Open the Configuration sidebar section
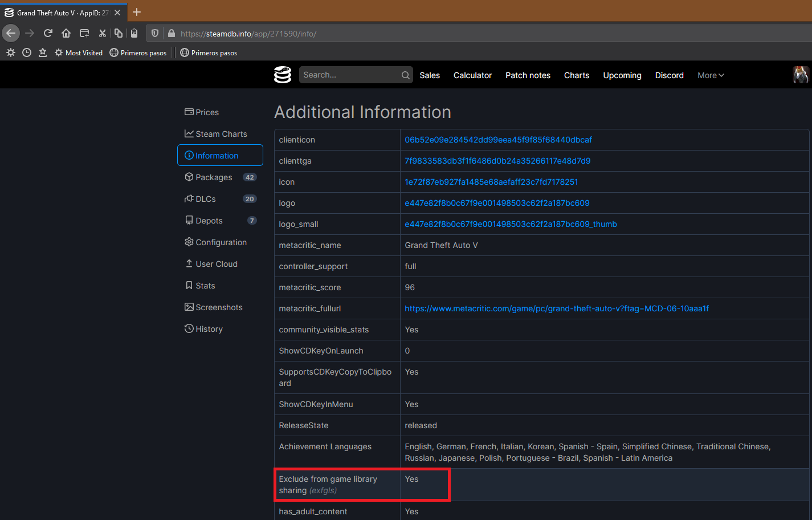812x520 pixels. tap(220, 242)
